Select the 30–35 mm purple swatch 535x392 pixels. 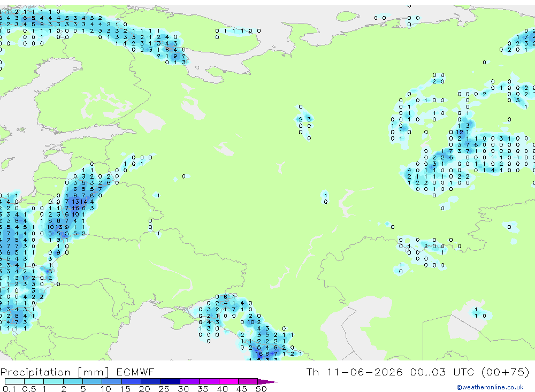click(190, 381)
